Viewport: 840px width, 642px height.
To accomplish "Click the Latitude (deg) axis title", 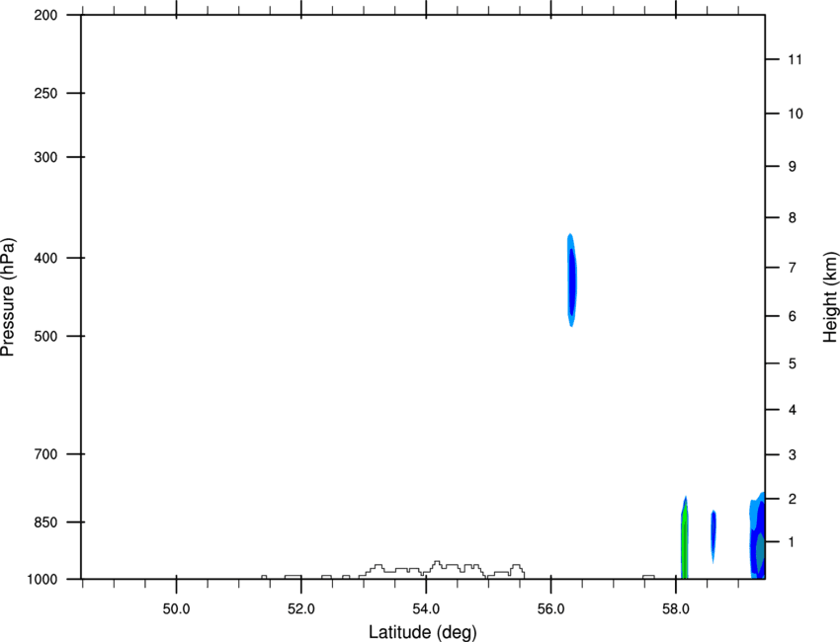I will pyautogui.click(x=422, y=632).
